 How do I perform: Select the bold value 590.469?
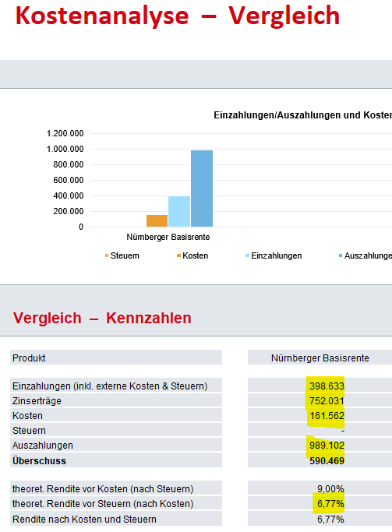coord(327,461)
